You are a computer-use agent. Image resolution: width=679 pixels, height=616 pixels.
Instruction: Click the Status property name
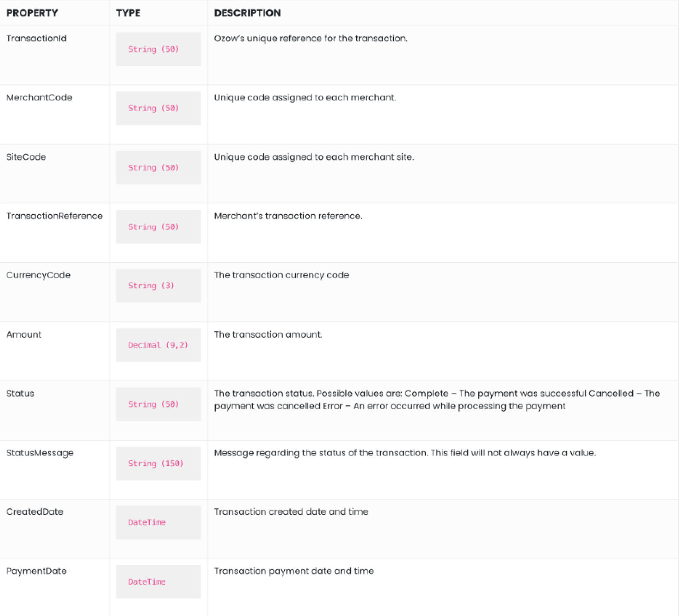coord(20,393)
